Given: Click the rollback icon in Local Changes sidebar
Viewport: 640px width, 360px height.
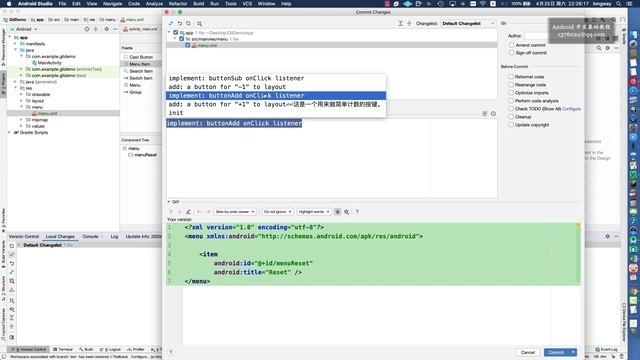Looking at the screenshot, I should click(x=12, y=263).
